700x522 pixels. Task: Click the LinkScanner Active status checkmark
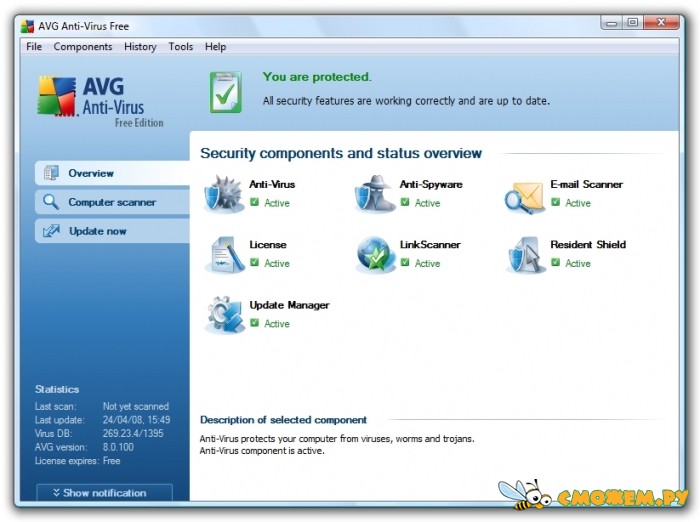tap(405, 263)
